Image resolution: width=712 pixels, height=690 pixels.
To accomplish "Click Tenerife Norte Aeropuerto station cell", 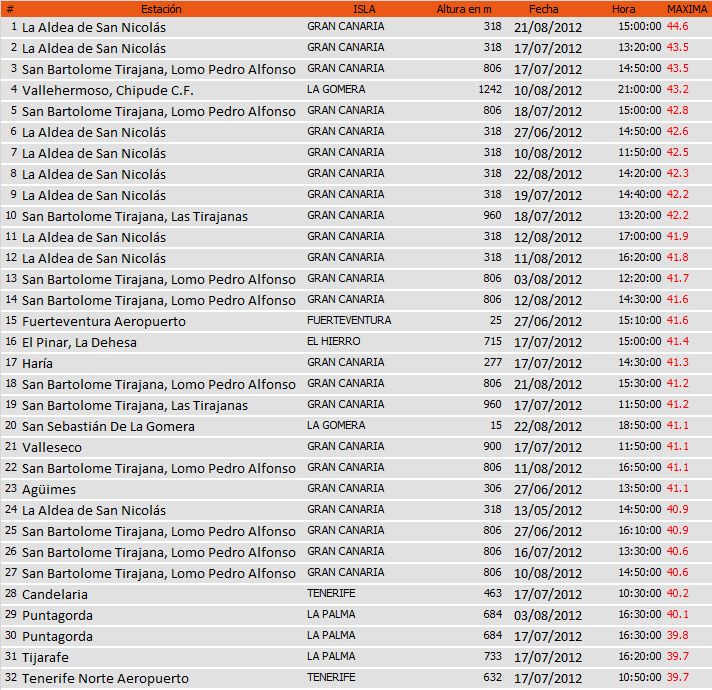I will tap(105, 678).
